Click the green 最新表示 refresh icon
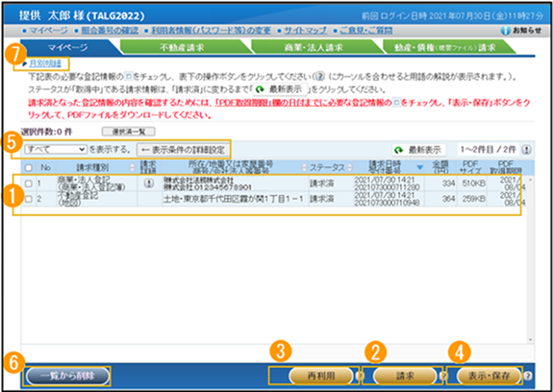Screen dimensions: 553x392 coord(398,149)
